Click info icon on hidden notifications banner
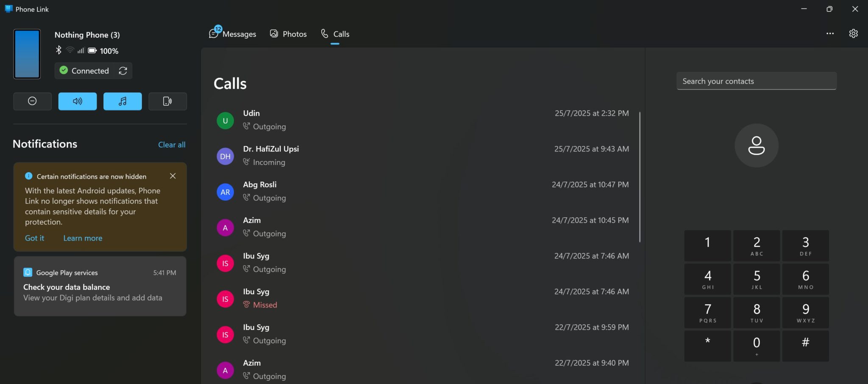 [29, 176]
